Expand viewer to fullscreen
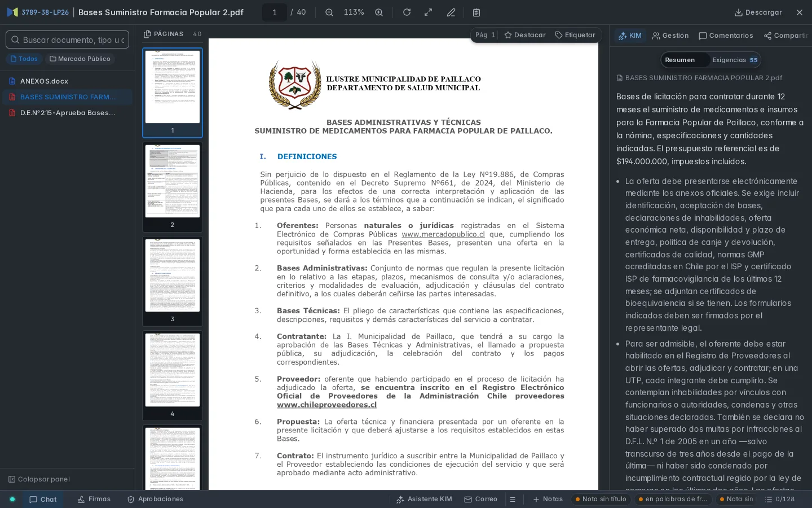 click(429, 12)
